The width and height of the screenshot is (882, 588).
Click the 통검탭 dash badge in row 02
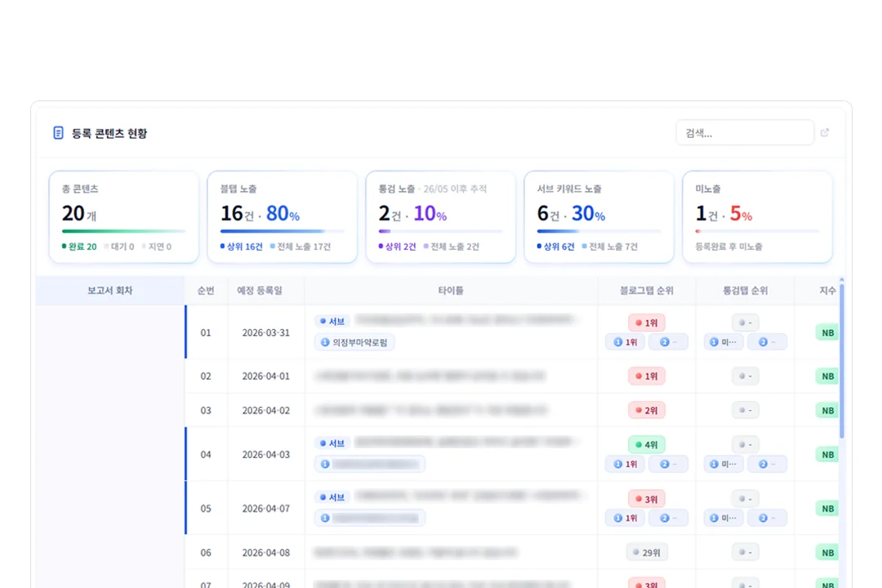coord(746,376)
